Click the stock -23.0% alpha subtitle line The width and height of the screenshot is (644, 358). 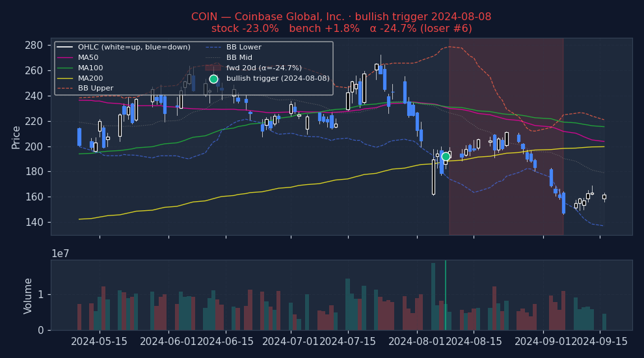(341, 29)
